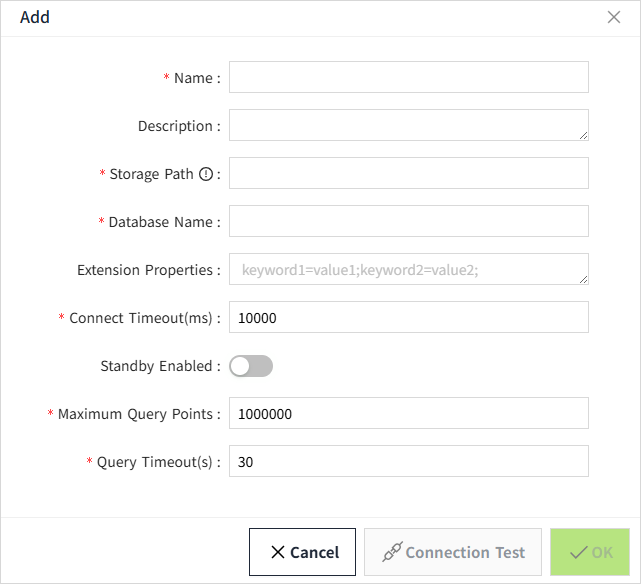
Task: Close the Add dialog with X
Action: (614, 17)
